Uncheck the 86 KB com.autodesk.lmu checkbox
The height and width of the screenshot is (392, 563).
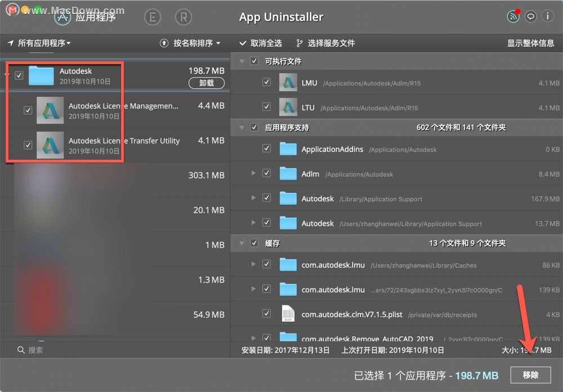(x=267, y=264)
